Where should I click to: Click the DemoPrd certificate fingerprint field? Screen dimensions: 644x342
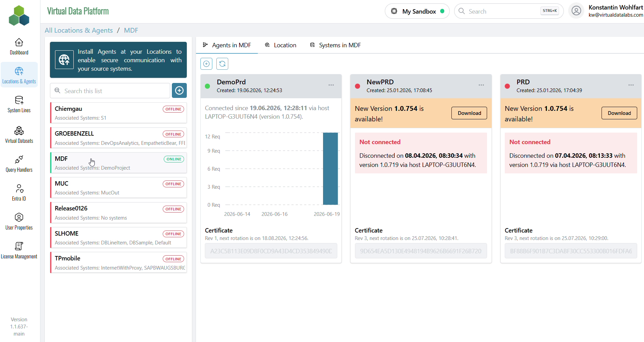pos(271,251)
